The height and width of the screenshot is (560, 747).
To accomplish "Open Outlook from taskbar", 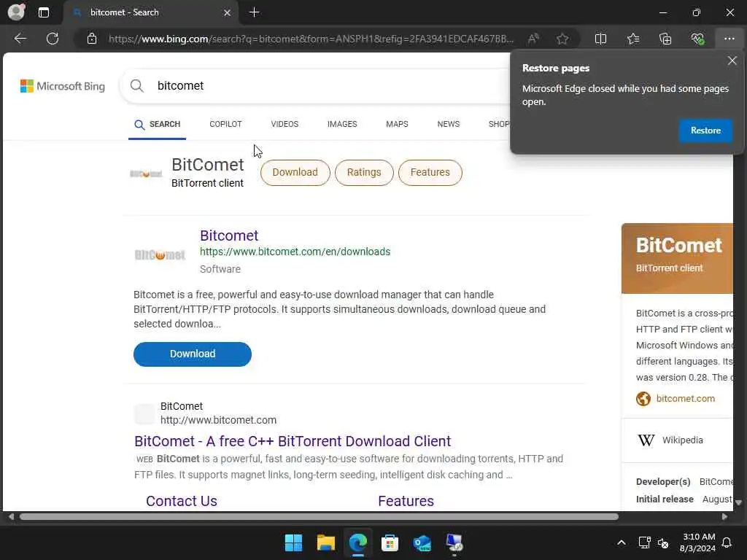I will pos(422,542).
